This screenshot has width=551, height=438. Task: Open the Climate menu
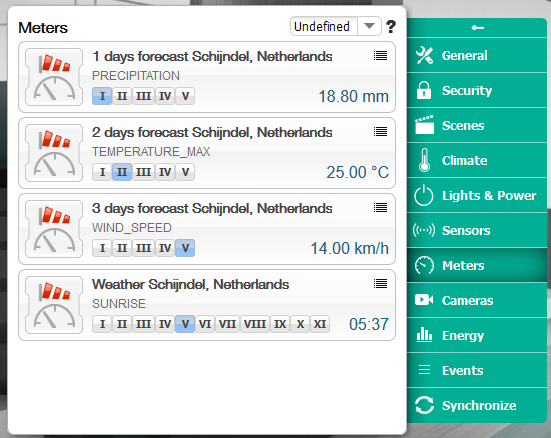coord(477,161)
